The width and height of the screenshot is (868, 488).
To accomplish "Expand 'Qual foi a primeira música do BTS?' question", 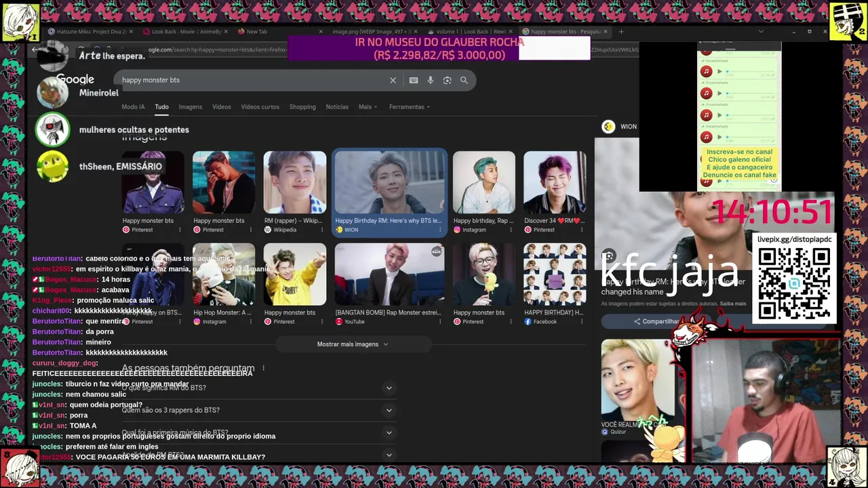I will click(258, 432).
